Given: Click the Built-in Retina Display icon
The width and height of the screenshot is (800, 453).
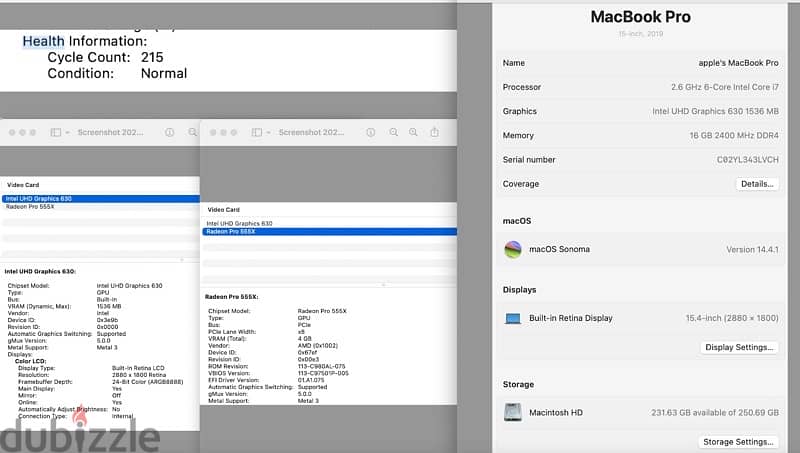Looking at the screenshot, I should (x=513, y=318).
